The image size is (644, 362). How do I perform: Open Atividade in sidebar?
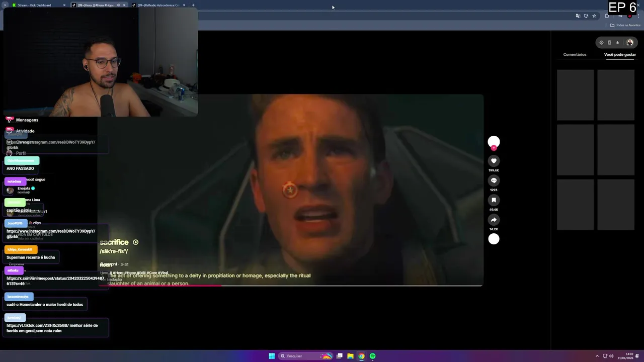coord(25,131)
